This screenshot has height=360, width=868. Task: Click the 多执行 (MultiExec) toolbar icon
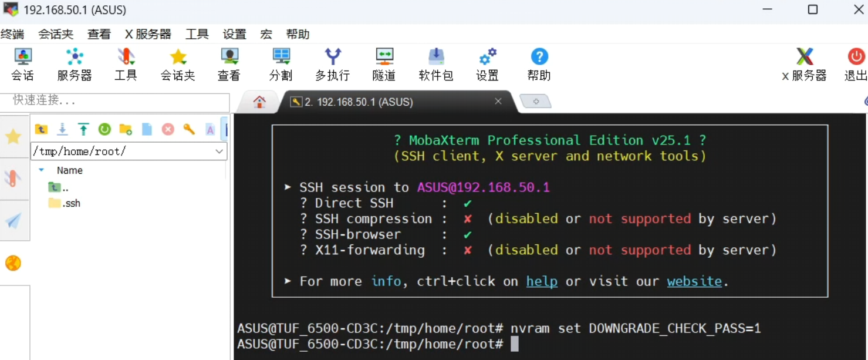click(333, 65)
